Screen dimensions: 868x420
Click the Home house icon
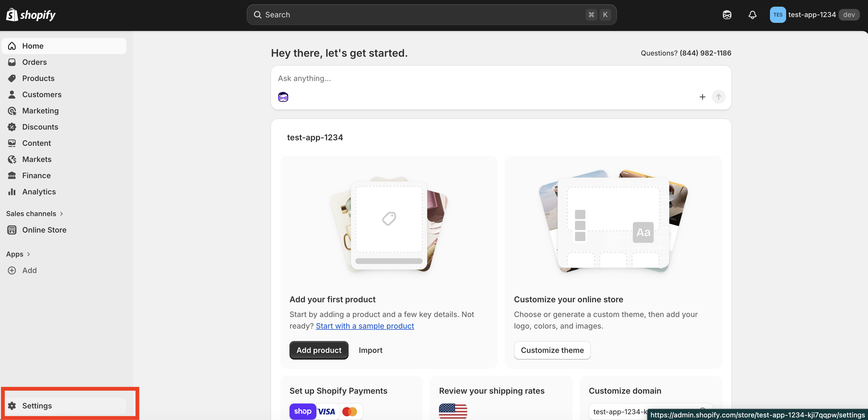click(12, 46)
